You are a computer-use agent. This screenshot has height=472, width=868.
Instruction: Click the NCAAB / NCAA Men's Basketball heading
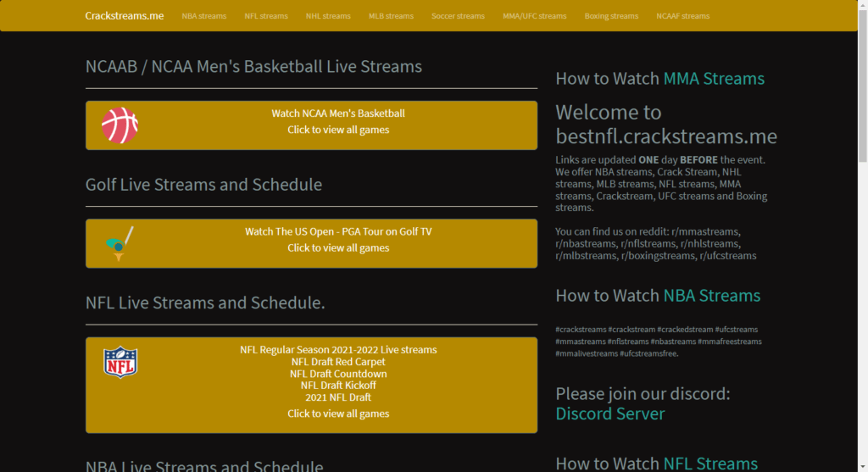(x=253, y=66)
